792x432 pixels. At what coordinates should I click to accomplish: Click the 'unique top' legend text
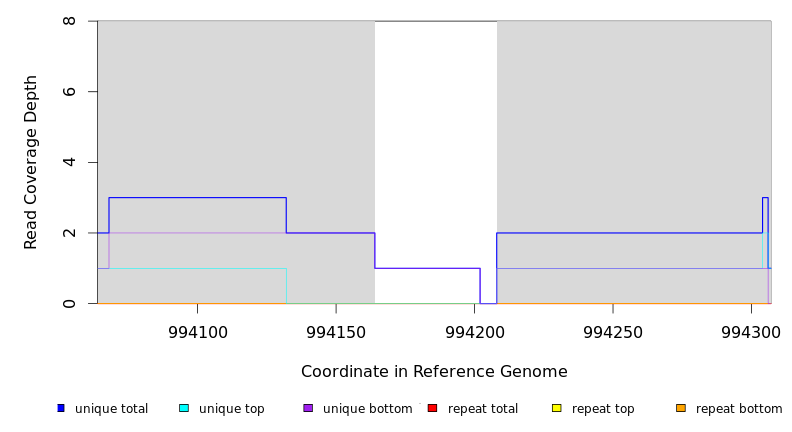coord(231,409)
